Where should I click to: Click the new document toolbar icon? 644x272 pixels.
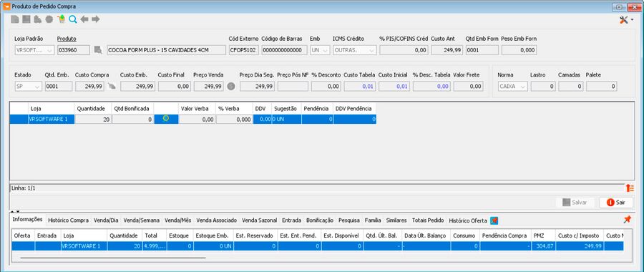coord(15,19)
